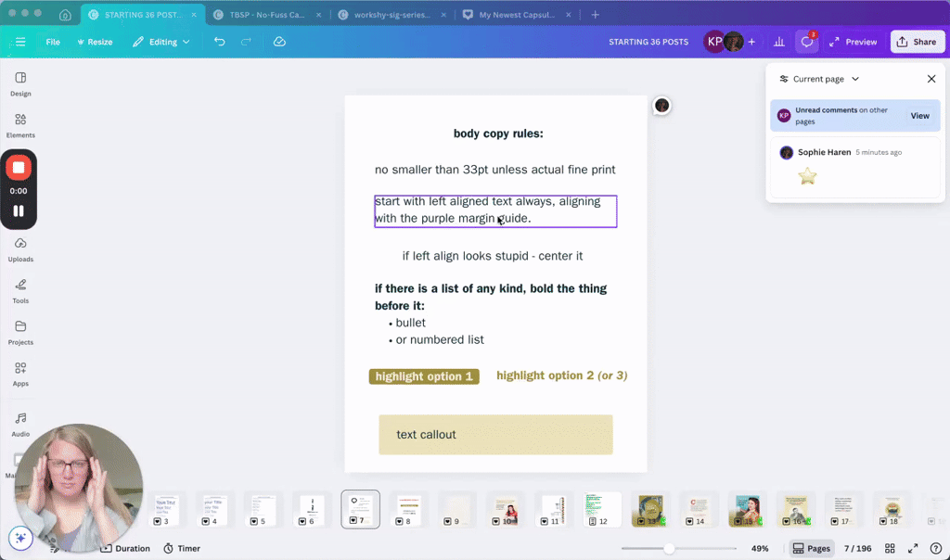The image size is (950, 560).
Task: Stop the screen recording
Action: [19, 168]
